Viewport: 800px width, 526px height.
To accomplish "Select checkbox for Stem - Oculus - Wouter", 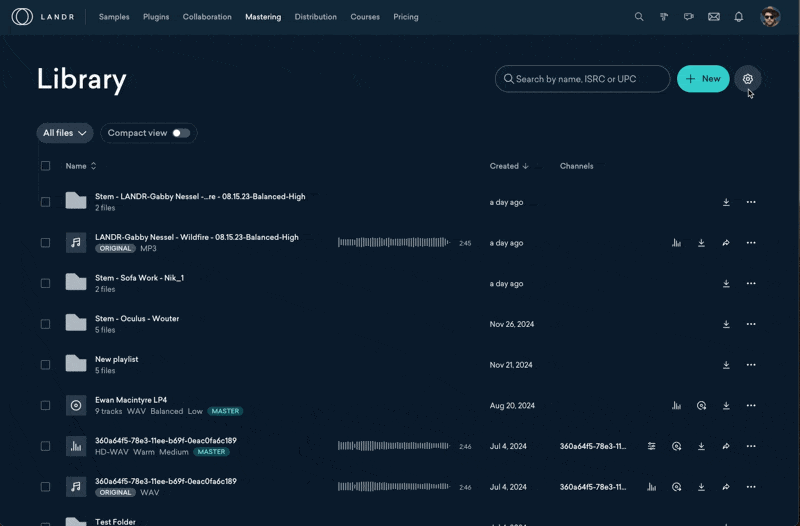I will pyautogui.click(x=45, y=324).
